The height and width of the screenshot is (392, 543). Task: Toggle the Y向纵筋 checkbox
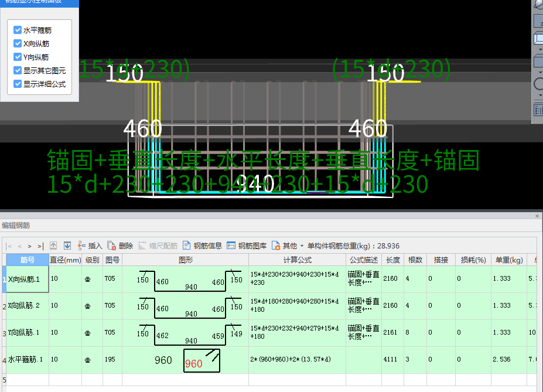coord(18,57)
